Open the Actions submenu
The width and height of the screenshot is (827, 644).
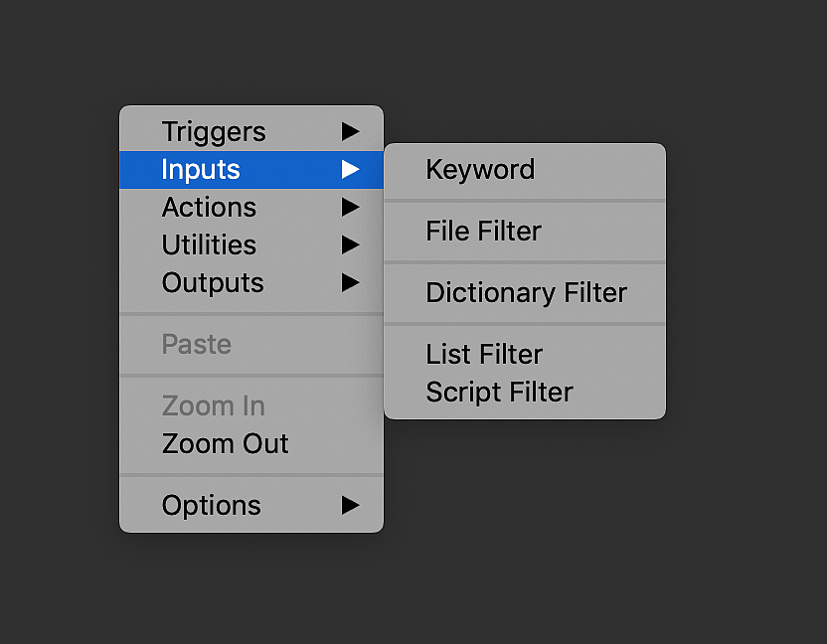(x=209, y=207)
